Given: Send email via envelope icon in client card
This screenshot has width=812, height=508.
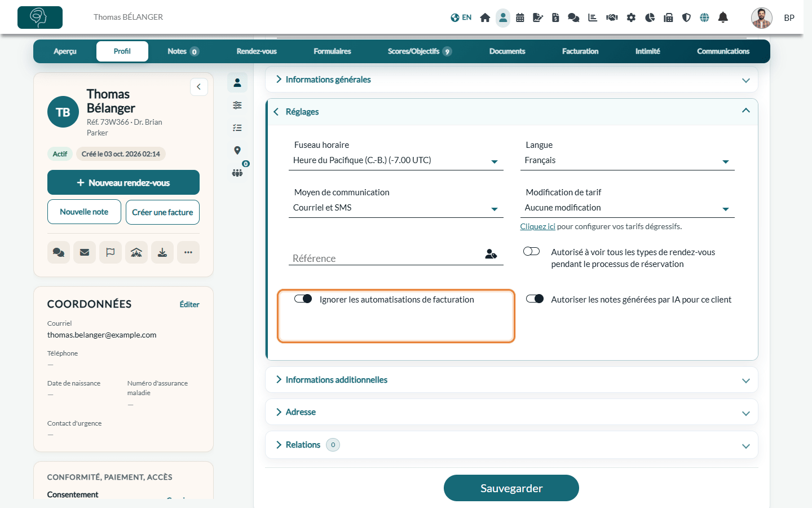Looking at the screenshot, I should click(85, 252).
